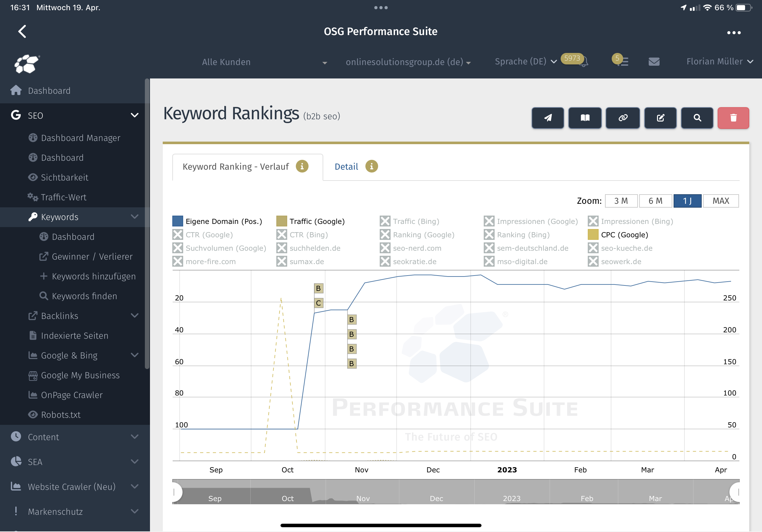The height and width of the screenshot is (532, 762).
Task: Toggle CTR (Google) series in legend
Action: (202, 235)
